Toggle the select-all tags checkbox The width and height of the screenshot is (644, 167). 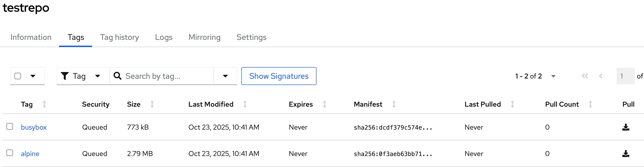click(x=18, y=76)
